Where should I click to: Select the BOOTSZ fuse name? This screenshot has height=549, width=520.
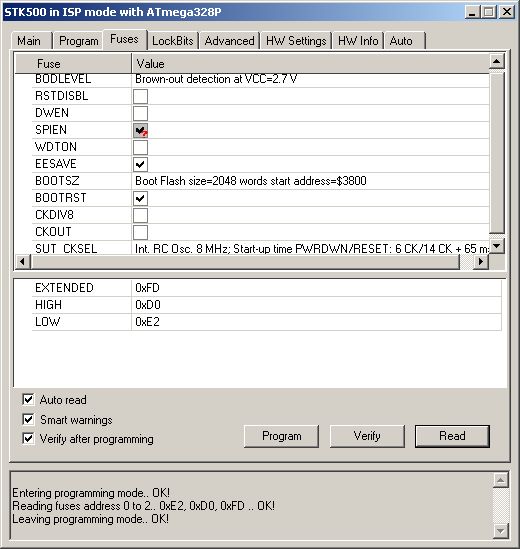[x=57, y=181]
